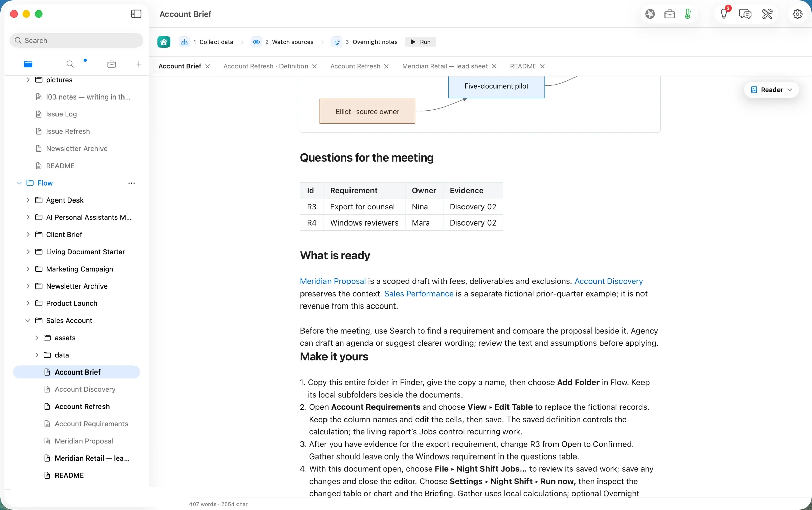Click the word count status text

pos(218,504)
